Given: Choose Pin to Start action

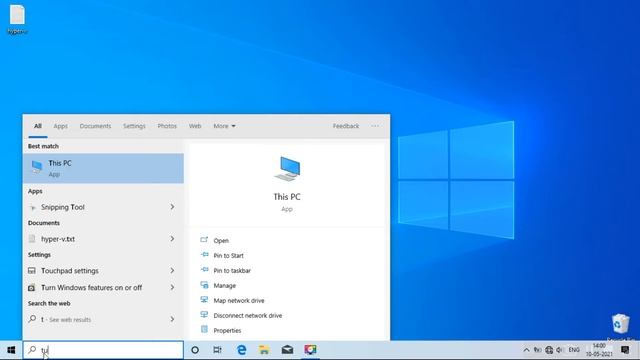Looking at the screenshot, I should pyautogui.click(x=228, y=256).
